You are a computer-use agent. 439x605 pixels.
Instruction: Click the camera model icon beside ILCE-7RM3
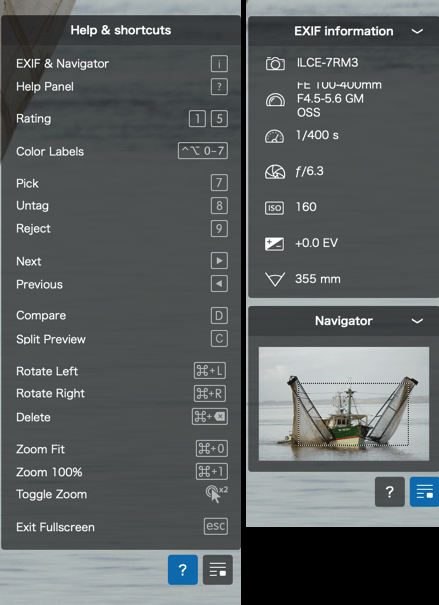click(275, 63)
